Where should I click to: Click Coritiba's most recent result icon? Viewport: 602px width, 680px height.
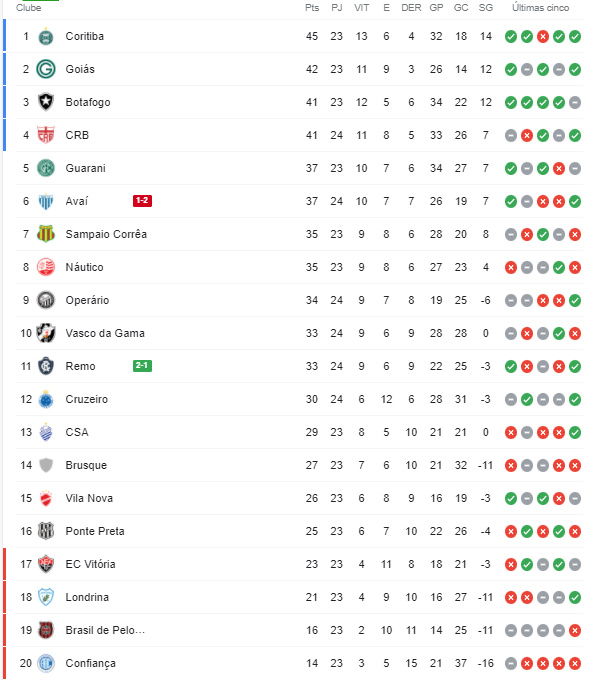tap(575, 36)
